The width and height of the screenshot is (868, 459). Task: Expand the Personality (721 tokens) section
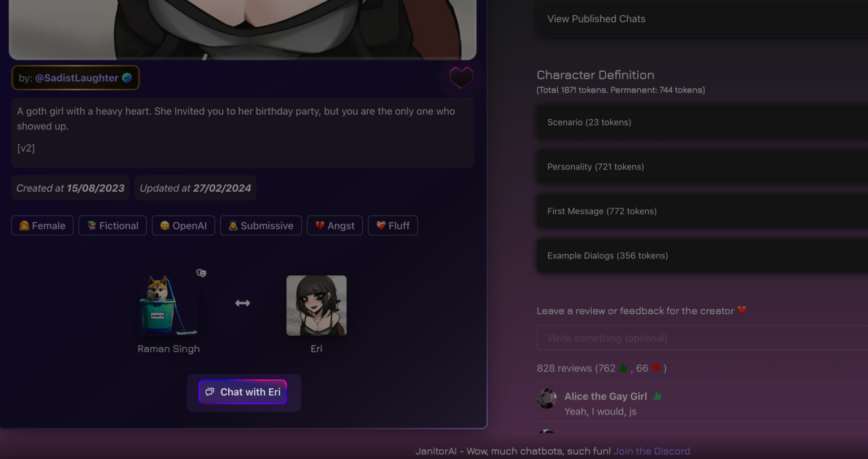pos(702,167)
